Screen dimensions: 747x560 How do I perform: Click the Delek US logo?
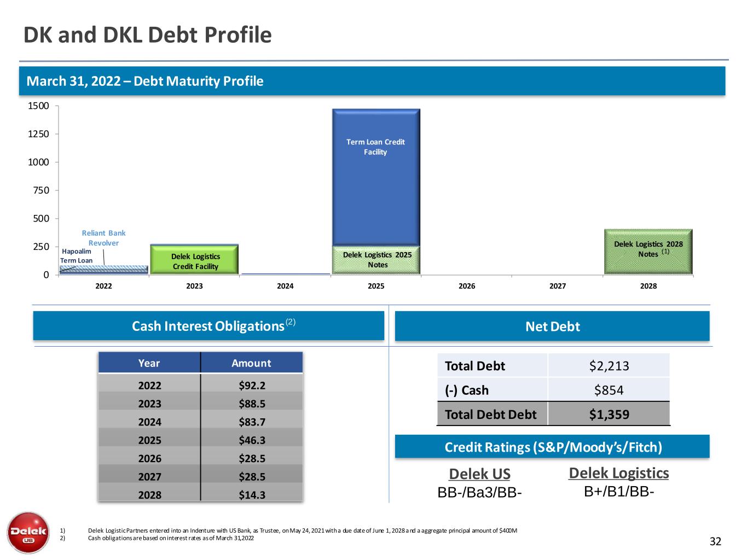coord(28,532)
